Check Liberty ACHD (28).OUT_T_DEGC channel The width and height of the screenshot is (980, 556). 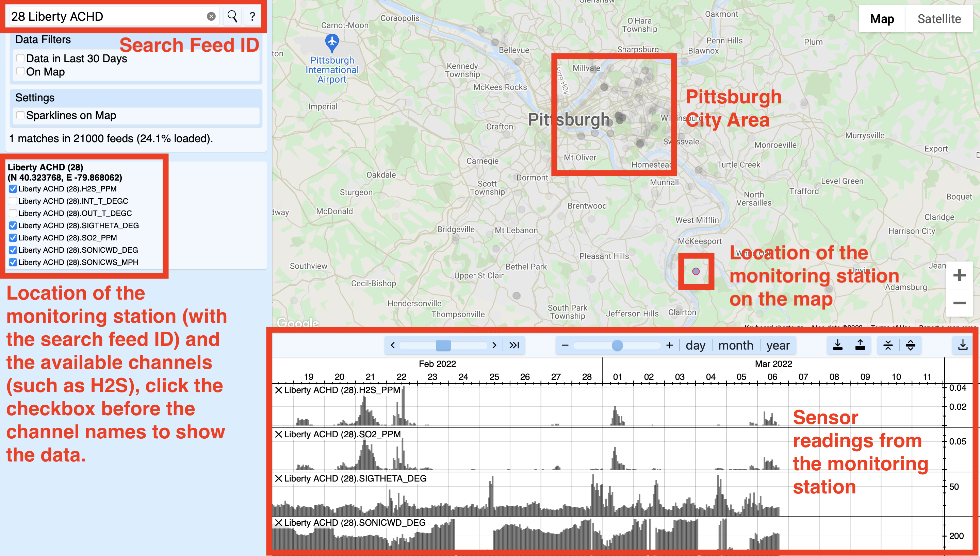(13, 213)
